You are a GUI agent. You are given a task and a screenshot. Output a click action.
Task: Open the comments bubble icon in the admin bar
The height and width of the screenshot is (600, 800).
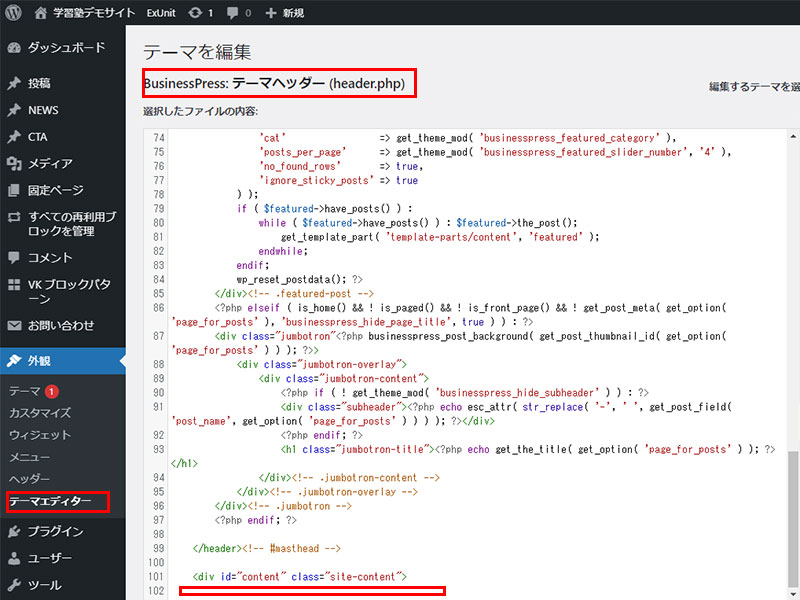tap(232, 13)
